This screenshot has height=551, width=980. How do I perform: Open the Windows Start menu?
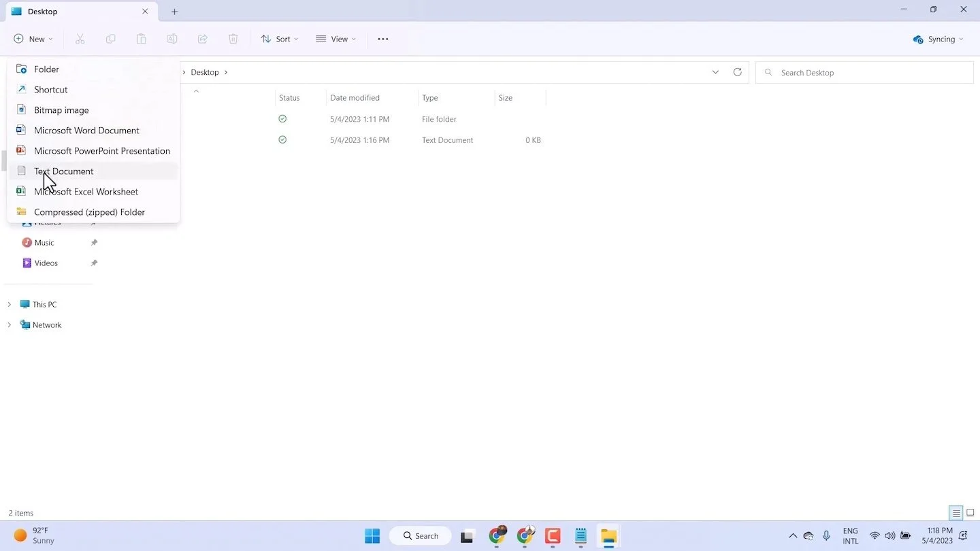click(x=372, y=536)
